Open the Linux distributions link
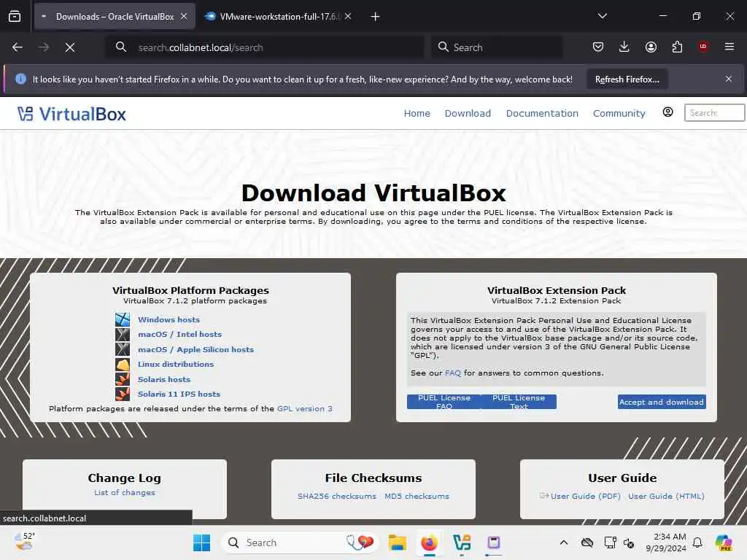 (176, 365)
